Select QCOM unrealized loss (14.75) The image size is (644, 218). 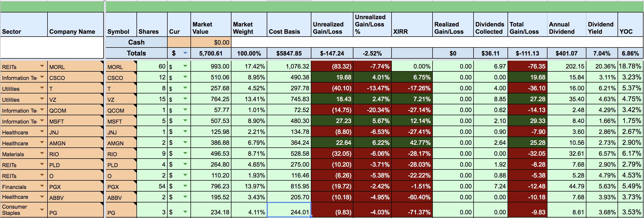click(x=332, y=110)
